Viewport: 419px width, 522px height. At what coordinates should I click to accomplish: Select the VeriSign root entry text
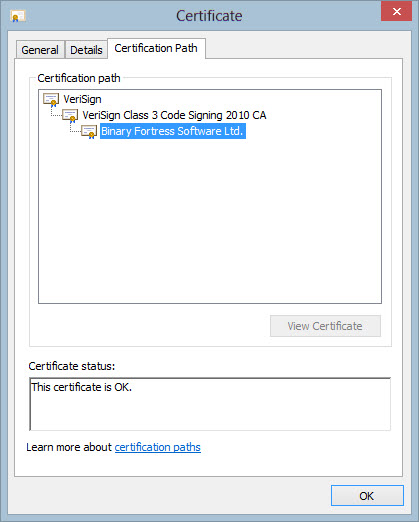coord(82,99)
